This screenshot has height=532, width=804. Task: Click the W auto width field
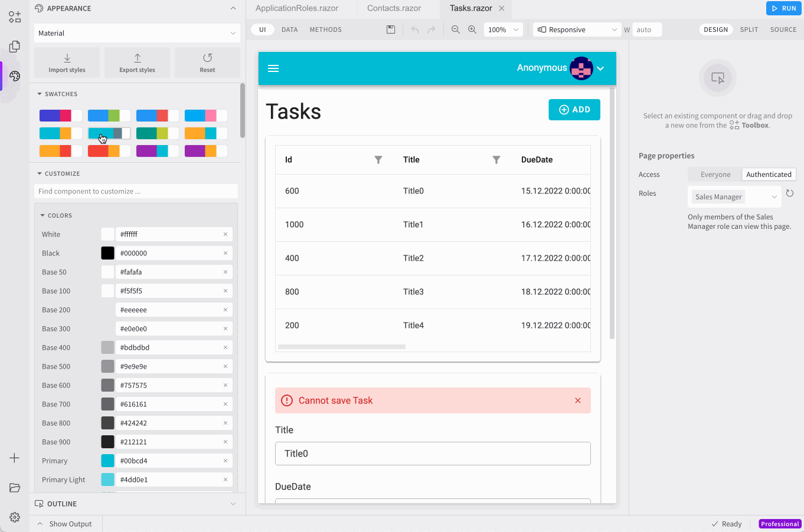pos(647,29)
